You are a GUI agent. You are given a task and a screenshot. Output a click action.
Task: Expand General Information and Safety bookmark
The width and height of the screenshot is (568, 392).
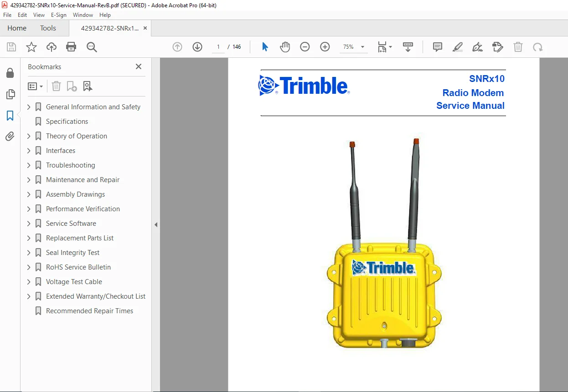(29, 107)
